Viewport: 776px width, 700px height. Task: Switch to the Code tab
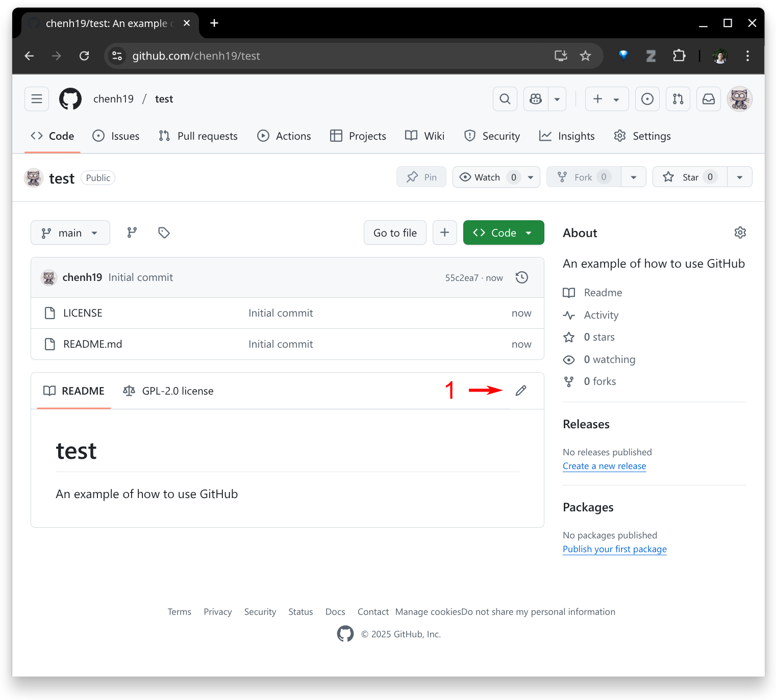click(x=53, y=136)
